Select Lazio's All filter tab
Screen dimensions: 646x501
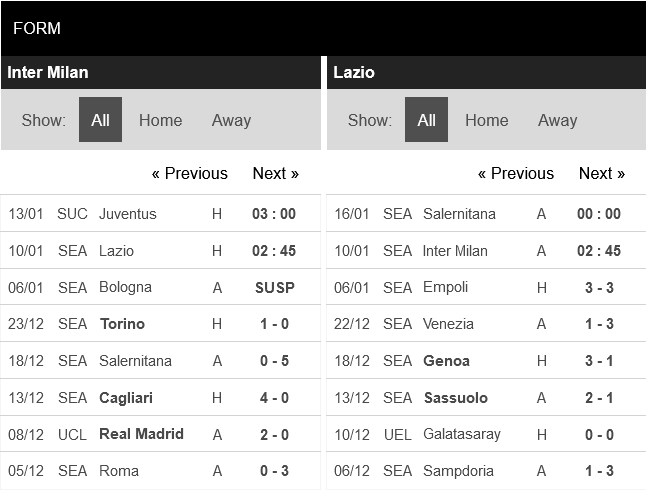426,120
